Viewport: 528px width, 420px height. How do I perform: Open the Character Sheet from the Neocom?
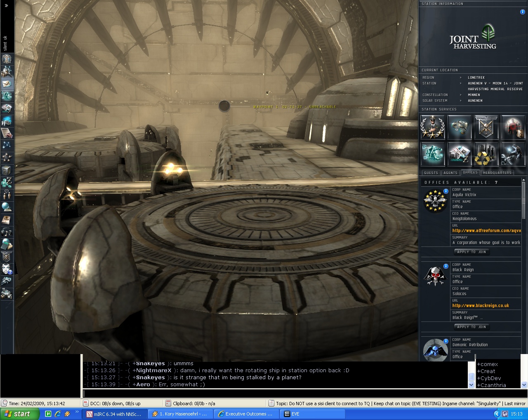[7, 59]
